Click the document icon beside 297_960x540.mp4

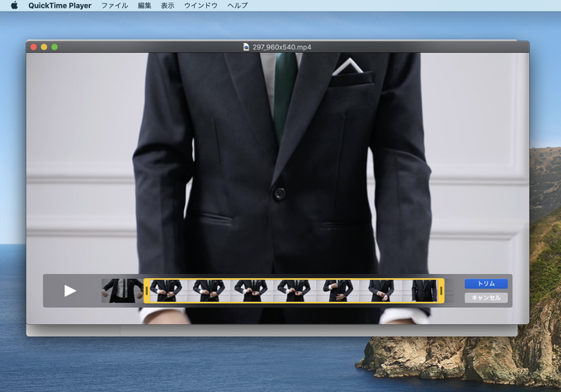point(246,47)
